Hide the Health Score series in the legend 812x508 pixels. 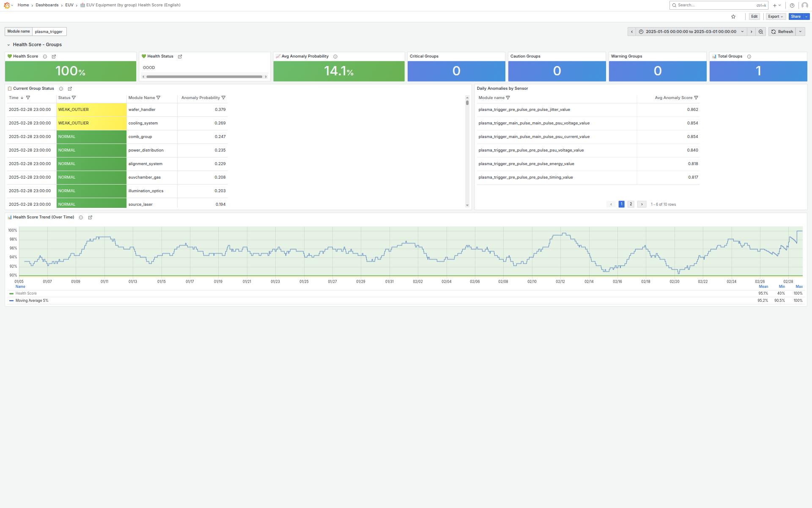click(x=25, y=293)
